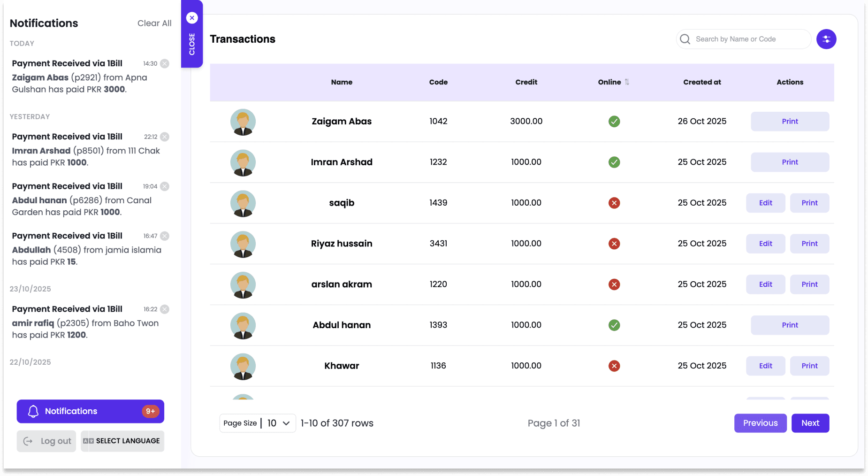Open the Select Language menu
The height and width of the screenshot is (476, 868).
tap(122, 441)
